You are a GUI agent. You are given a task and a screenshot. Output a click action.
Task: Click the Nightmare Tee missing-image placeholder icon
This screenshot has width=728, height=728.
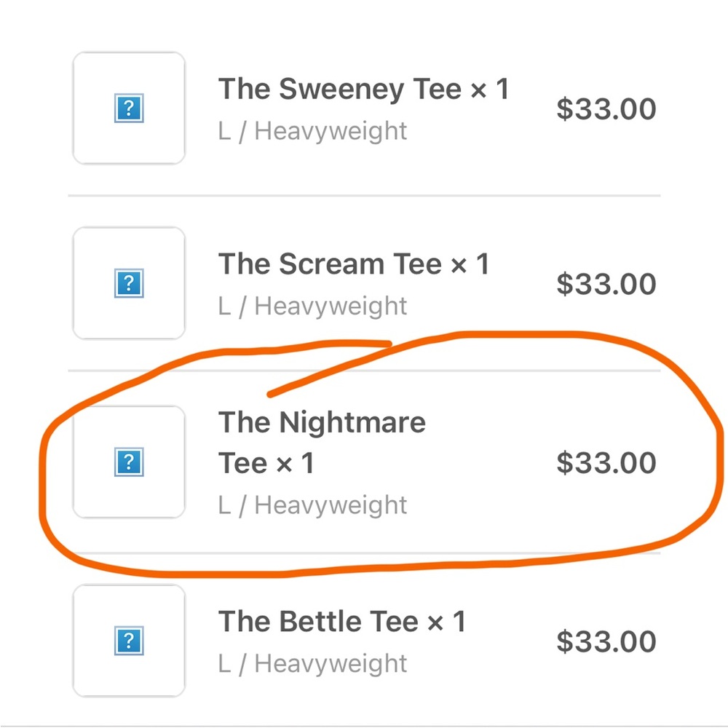coord(129,462)
